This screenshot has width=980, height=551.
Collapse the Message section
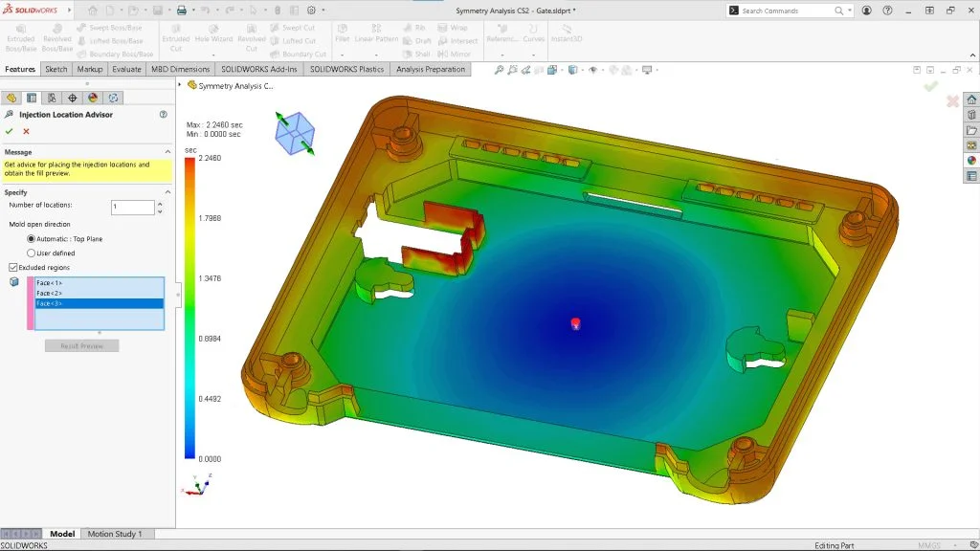(168, 152)
